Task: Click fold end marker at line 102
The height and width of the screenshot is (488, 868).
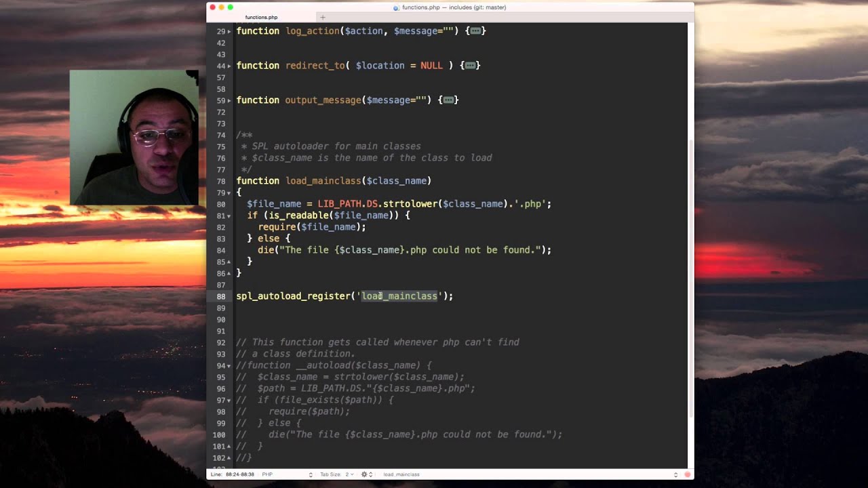Action: click(x=230, y=458)
